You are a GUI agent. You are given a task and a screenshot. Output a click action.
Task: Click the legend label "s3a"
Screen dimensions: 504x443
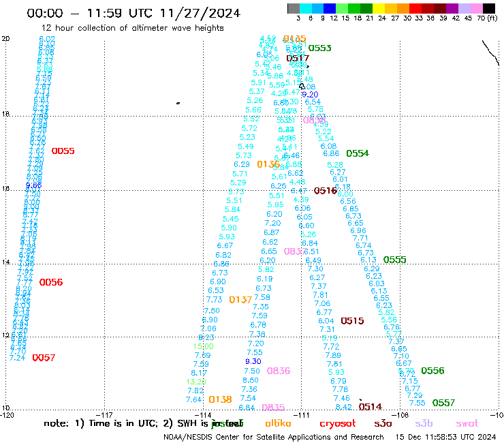[383, 424]
